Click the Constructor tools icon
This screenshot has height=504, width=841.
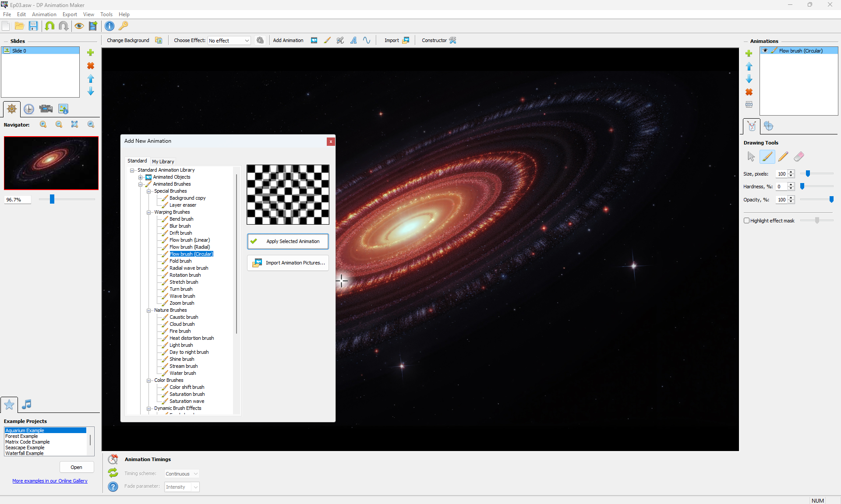(453, 40)
